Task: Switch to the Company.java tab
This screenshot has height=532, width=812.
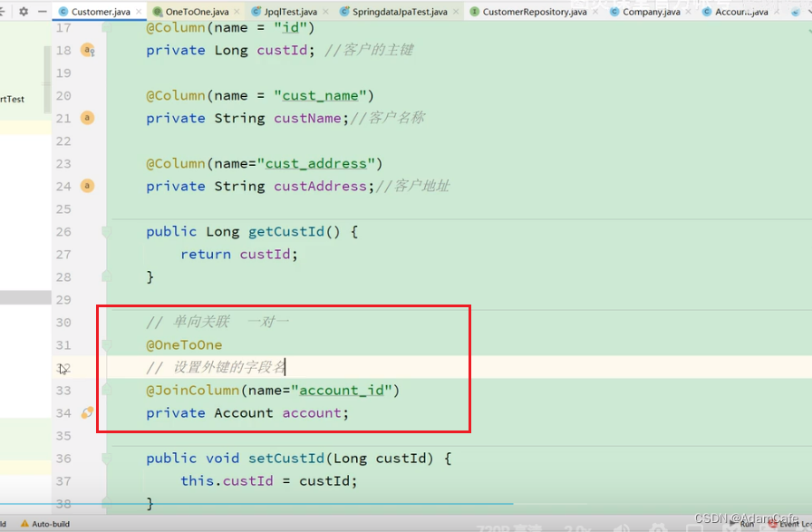Action: point(651,12)
